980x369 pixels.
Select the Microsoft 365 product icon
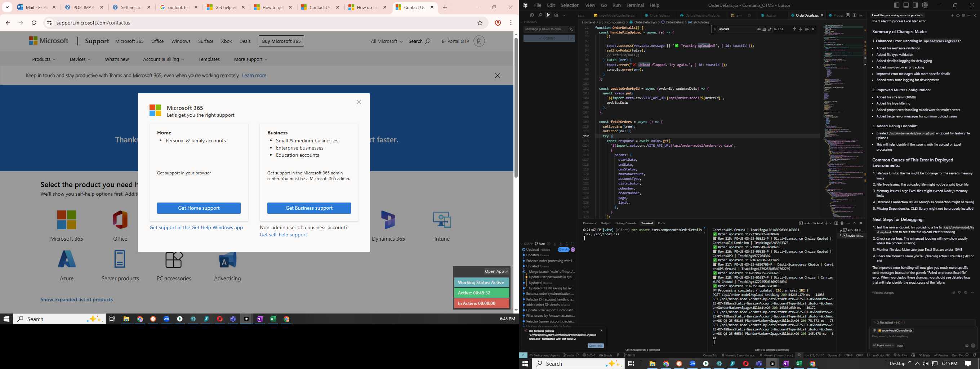click(67, 220)
